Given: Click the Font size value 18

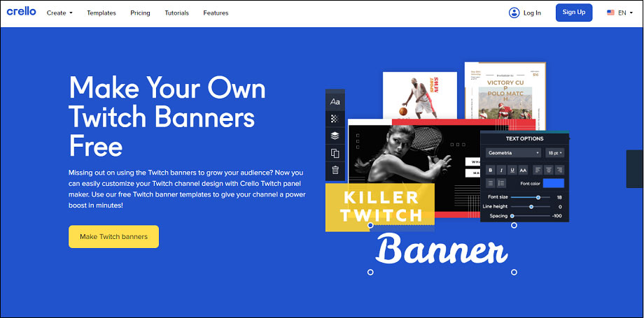Looking at the screenshot, I should (559, 197).
